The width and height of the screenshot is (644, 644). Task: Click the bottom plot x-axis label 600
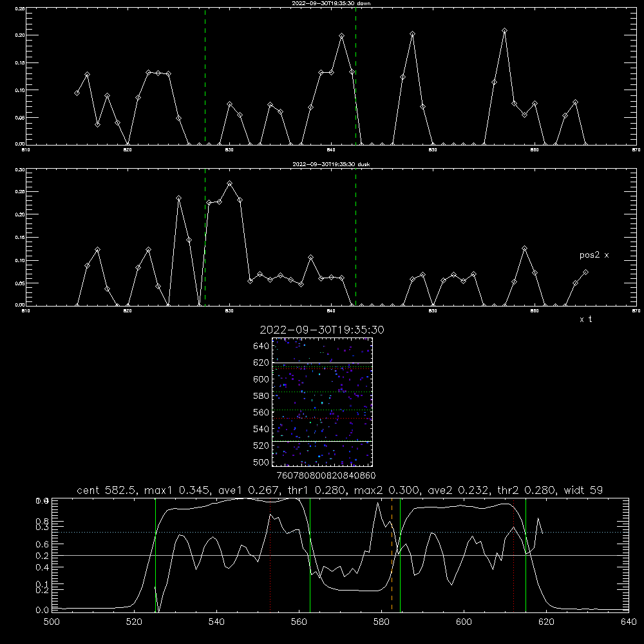tap(464, 622)
